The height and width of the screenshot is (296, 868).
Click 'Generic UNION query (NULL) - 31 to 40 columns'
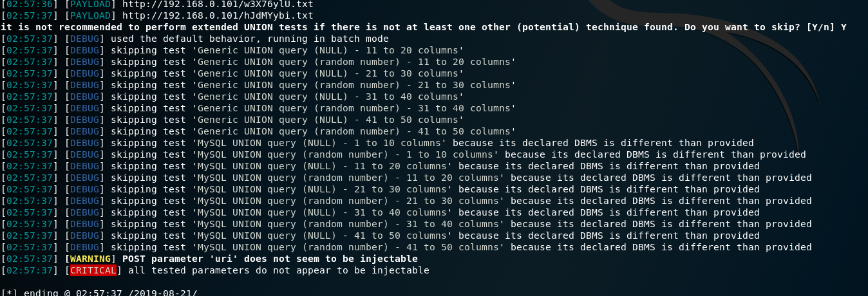[x=328, y=97]
